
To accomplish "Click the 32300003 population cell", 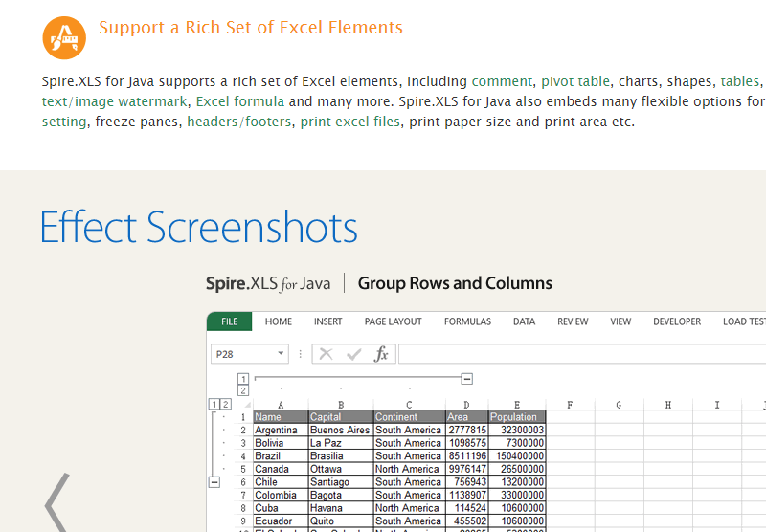I will 517,430.
